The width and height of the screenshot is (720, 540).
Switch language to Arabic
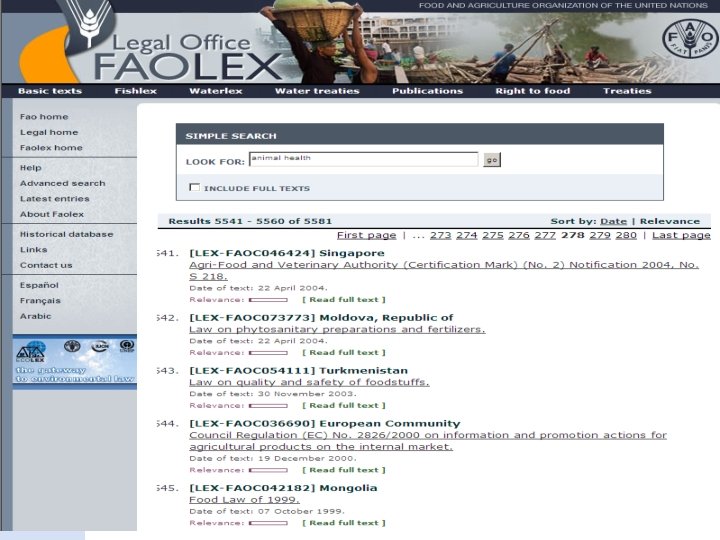35,316
